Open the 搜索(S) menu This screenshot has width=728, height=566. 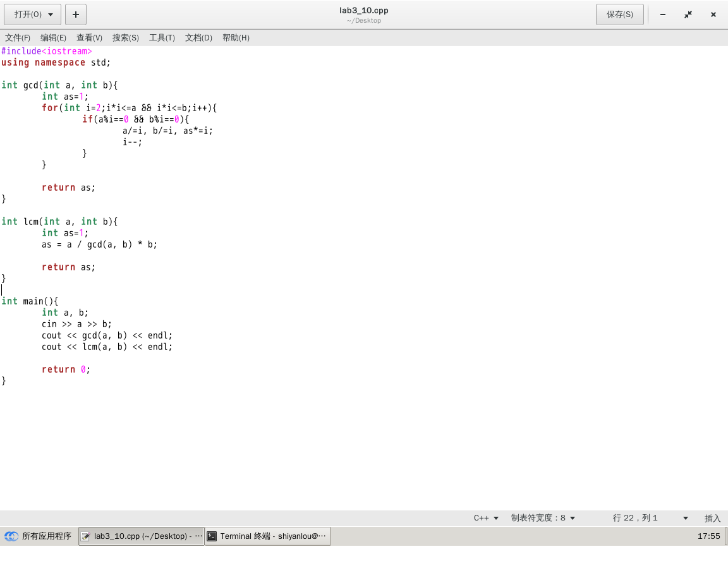126,37
